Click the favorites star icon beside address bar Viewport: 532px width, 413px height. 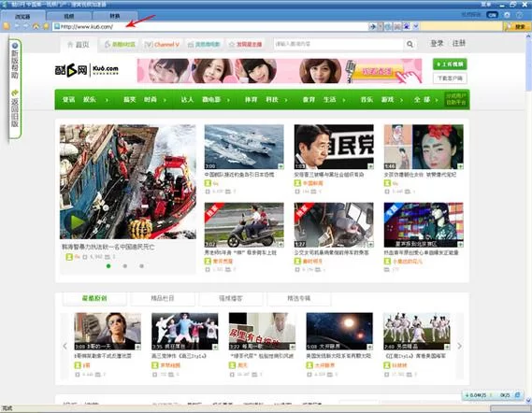46,26
